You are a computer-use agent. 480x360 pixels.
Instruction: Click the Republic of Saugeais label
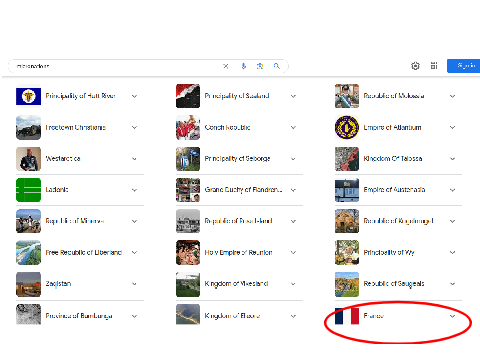pos(394,284)
